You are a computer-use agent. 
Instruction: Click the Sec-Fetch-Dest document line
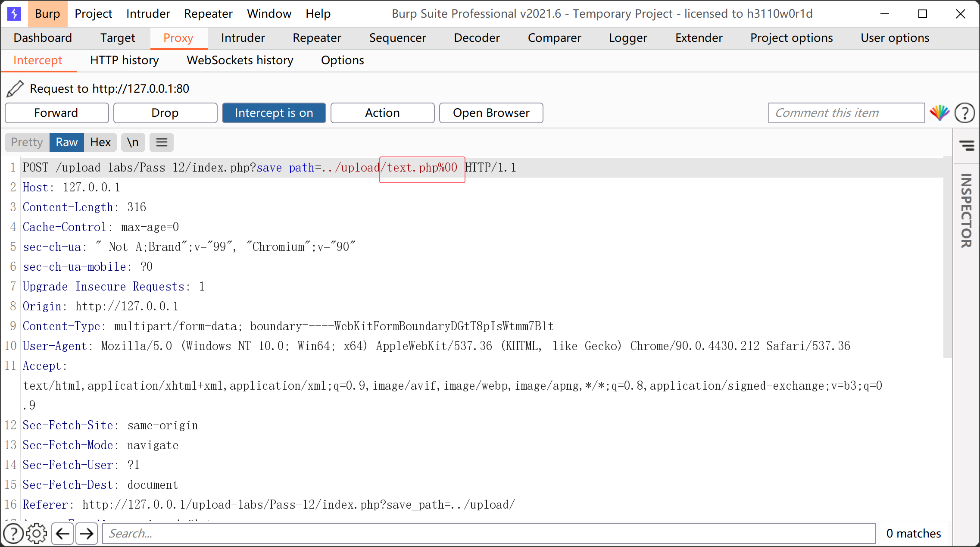tap(101, 485)
